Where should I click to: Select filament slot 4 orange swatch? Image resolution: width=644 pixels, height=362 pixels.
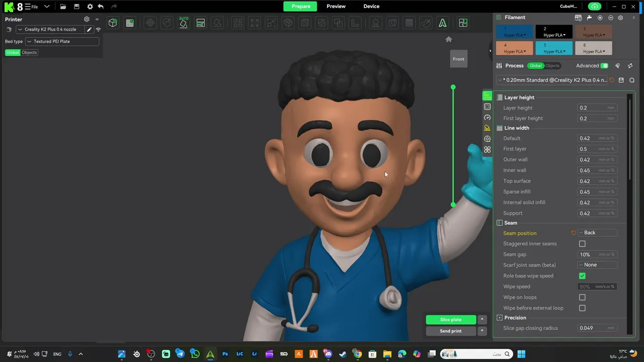click(x=515, y=48)
